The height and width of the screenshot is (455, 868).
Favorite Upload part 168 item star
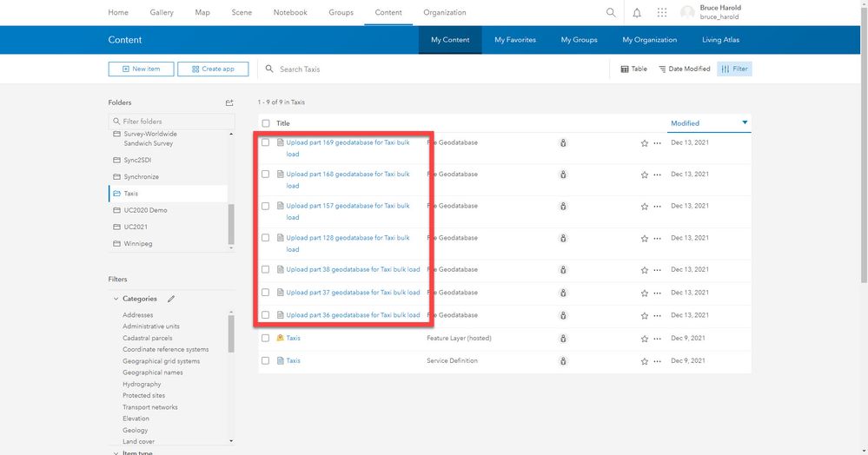point(645,175)
